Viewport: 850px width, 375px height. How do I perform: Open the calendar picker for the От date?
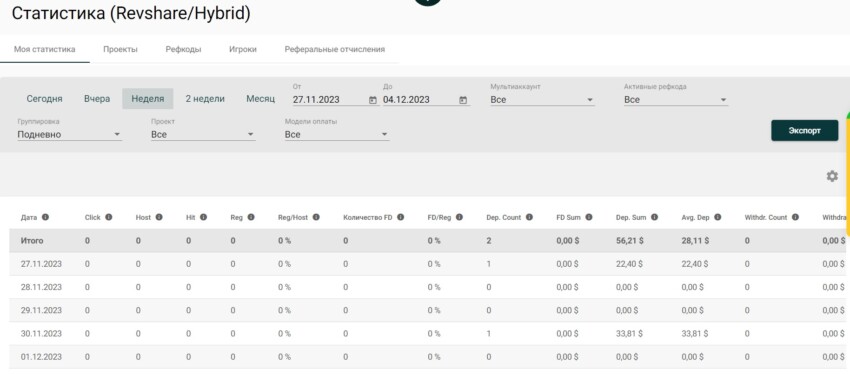373,100
